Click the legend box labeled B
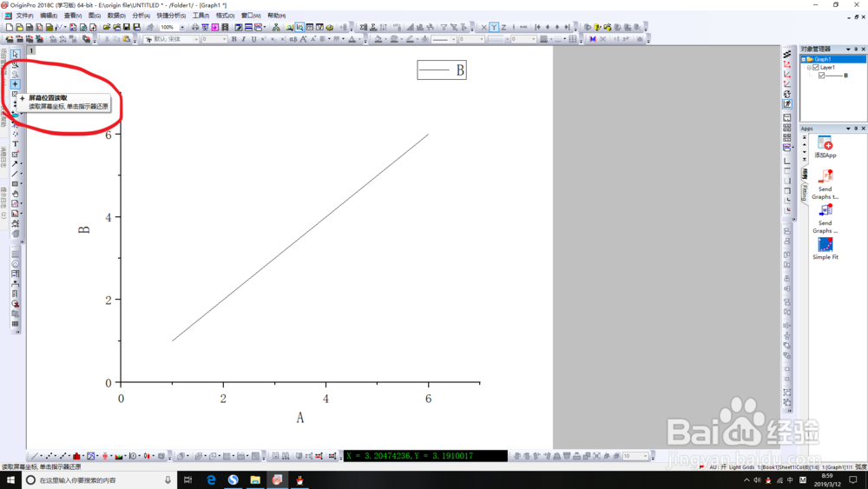This screenshot has height=489, width=868. pos(442,69)
